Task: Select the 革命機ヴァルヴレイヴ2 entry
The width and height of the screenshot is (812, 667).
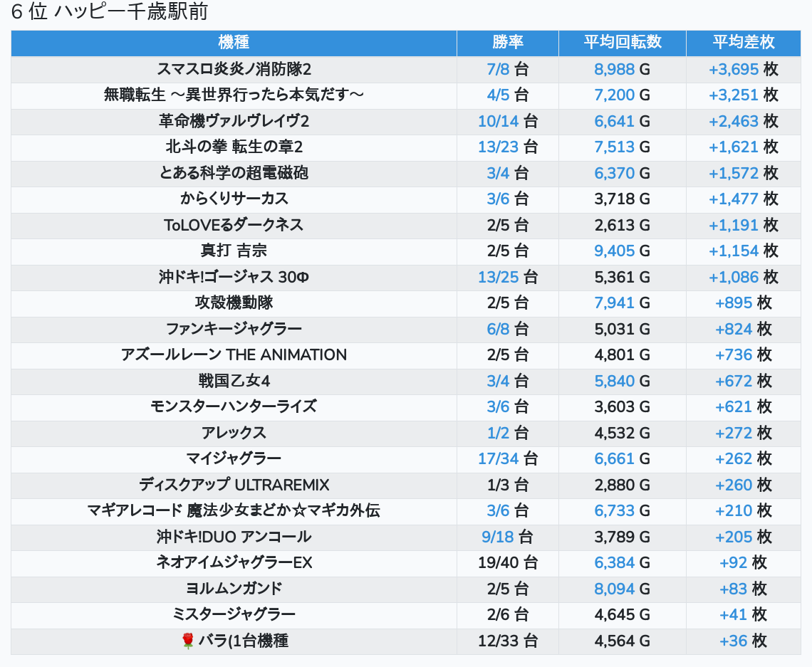Action: click(234, 121)
